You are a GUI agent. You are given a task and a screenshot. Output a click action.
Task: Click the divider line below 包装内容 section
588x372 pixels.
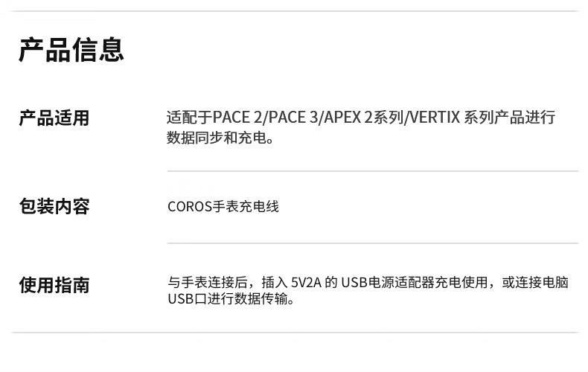(x=372, y=243)
